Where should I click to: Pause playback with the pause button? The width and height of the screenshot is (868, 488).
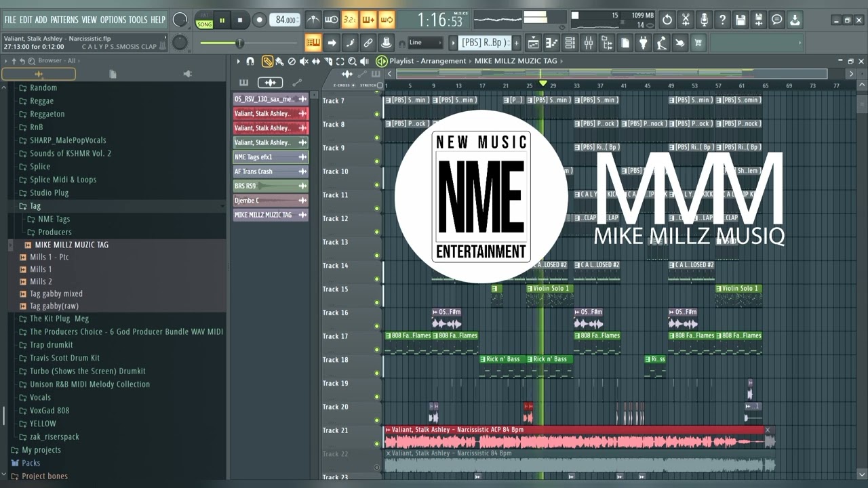point(222,20)
